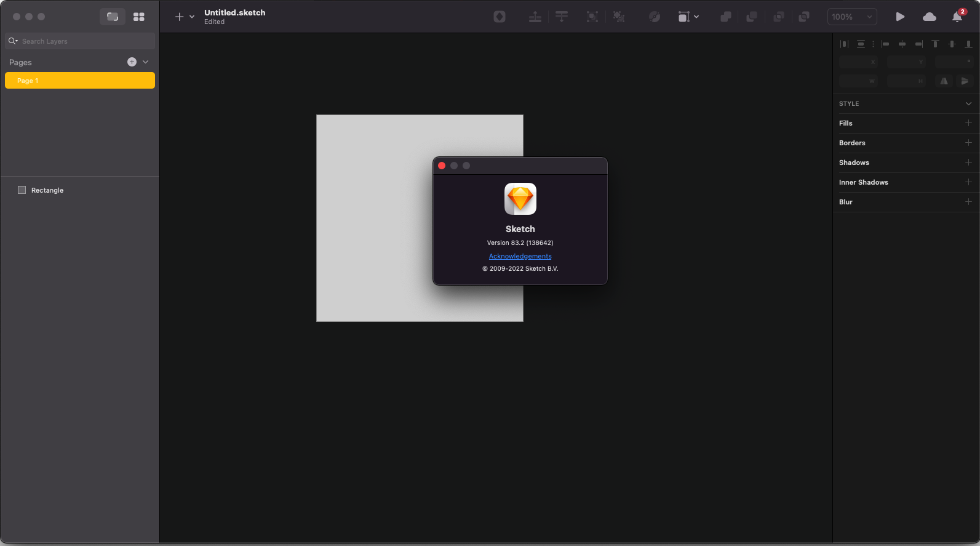980x546 pixels.
Task: Switch to the canvas view mode
Action: click(x=113, y=17)
